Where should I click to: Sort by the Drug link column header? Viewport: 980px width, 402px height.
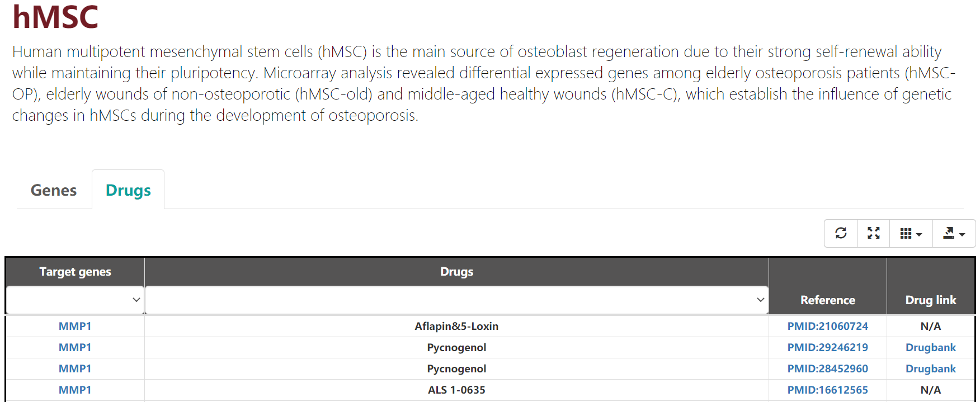pos(930,300)
